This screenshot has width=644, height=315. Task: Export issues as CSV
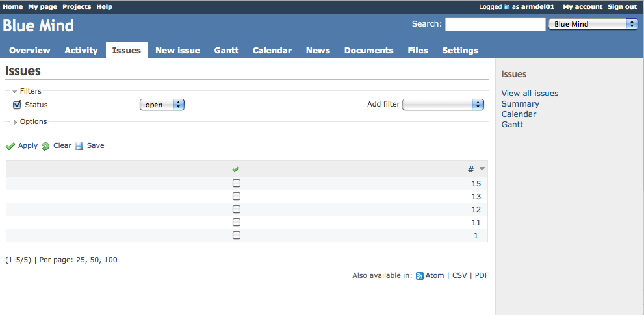click(459, 275)
